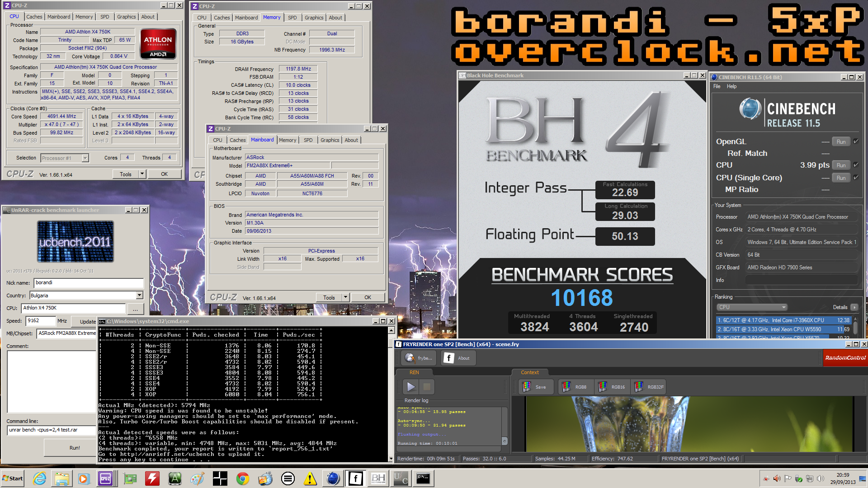
Task: Select the REN tab in Fryrender
Action: [414, 372]
